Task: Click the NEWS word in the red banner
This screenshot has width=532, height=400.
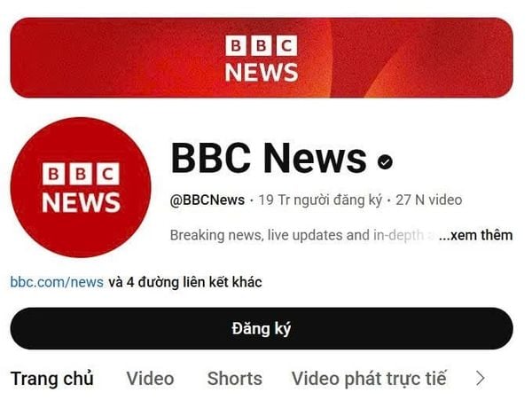Action: point(262,72)
